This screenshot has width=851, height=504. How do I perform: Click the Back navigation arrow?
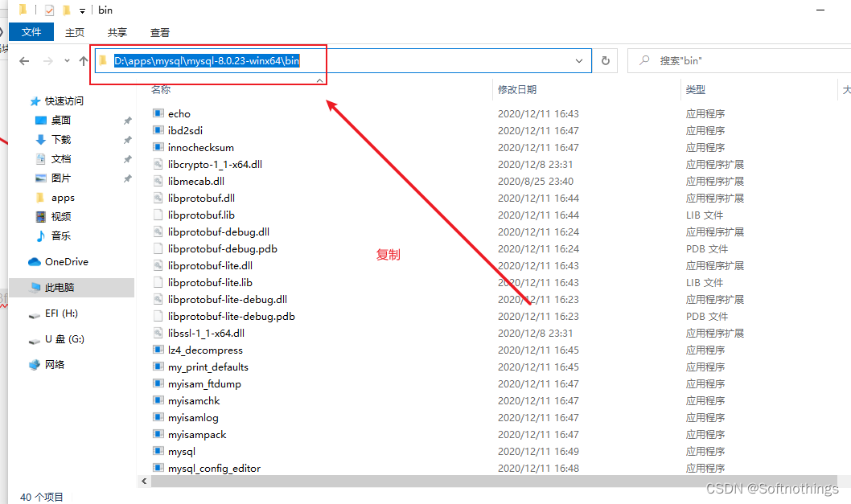24,61
